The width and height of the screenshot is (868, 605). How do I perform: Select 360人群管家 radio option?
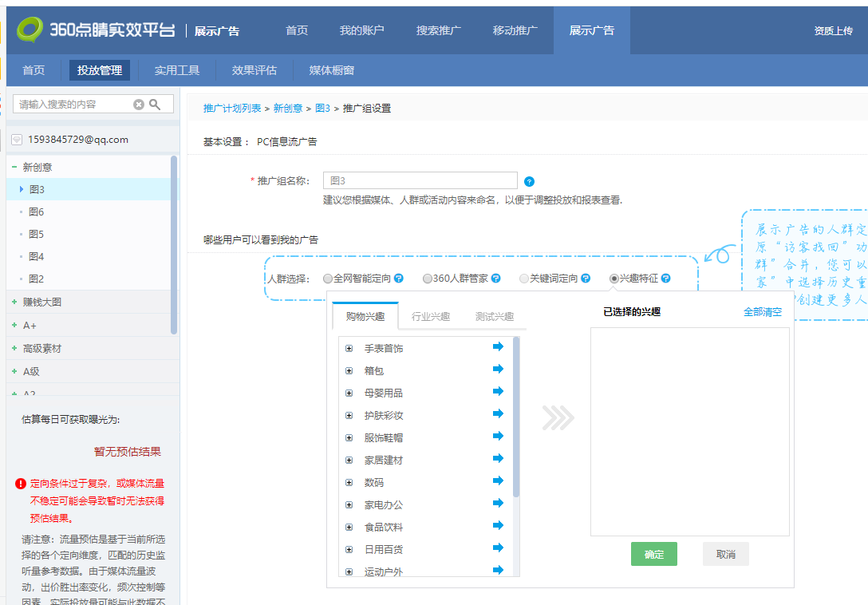point(428,279)
